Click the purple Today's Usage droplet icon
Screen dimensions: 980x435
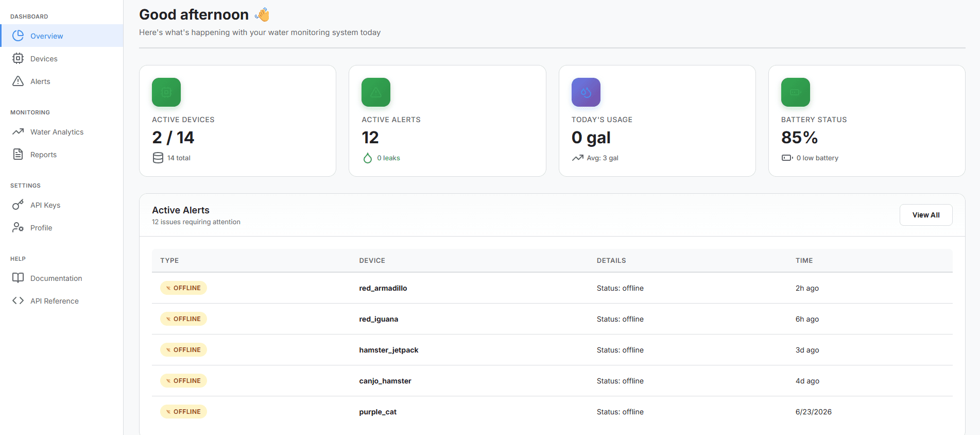[x=586, y=92]
